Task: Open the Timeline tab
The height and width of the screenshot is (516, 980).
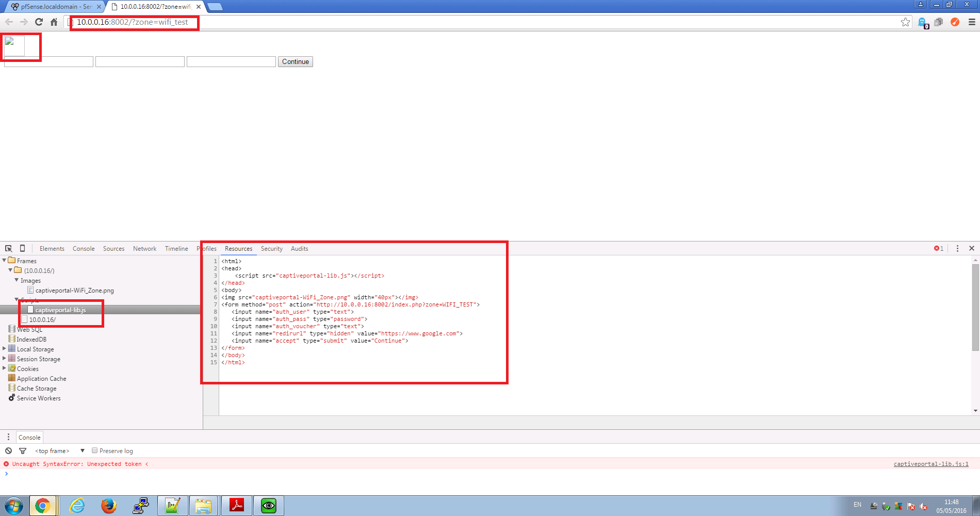Action: click(176, 248)
